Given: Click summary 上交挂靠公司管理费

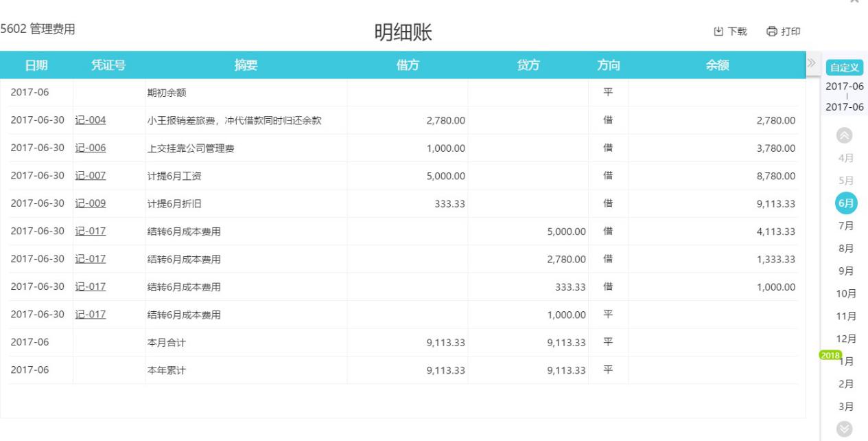Looking at the screenshot, I should click(x=191, y=148).
